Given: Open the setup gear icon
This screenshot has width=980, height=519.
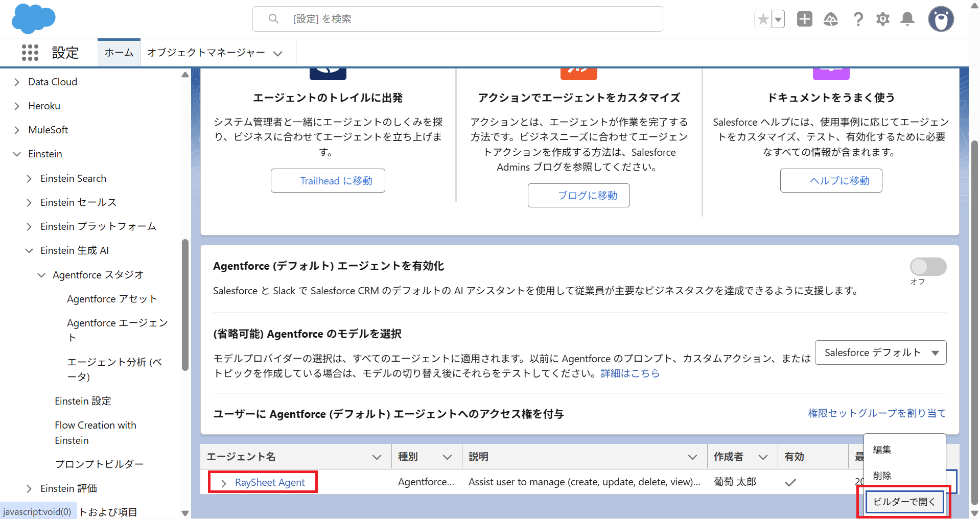Looking at the screenshot, I should tap(882, 19).
